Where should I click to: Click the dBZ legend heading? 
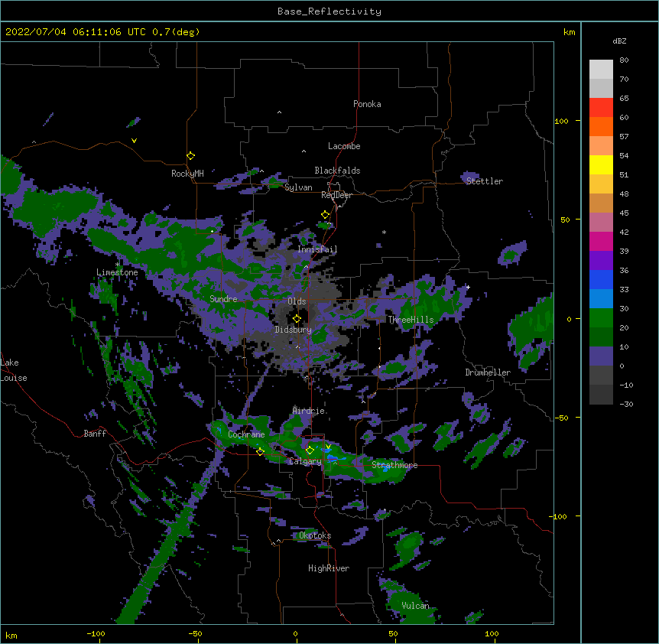[619, 41]
